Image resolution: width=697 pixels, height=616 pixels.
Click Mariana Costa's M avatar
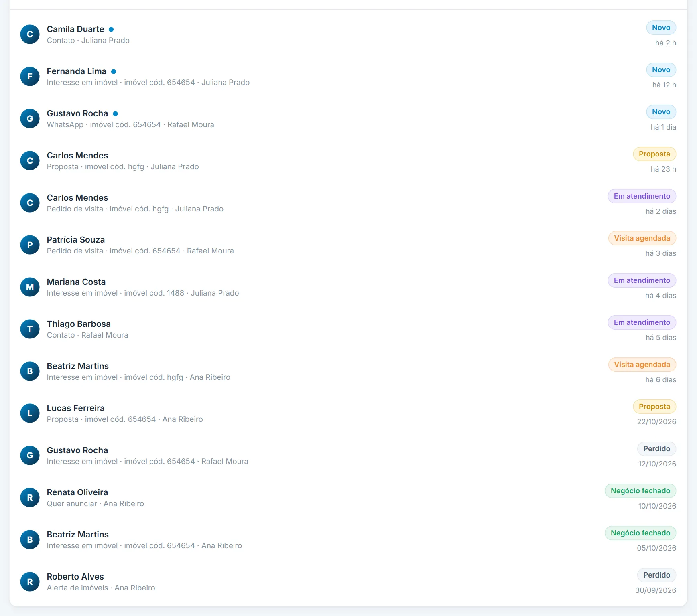click(30, 287)
